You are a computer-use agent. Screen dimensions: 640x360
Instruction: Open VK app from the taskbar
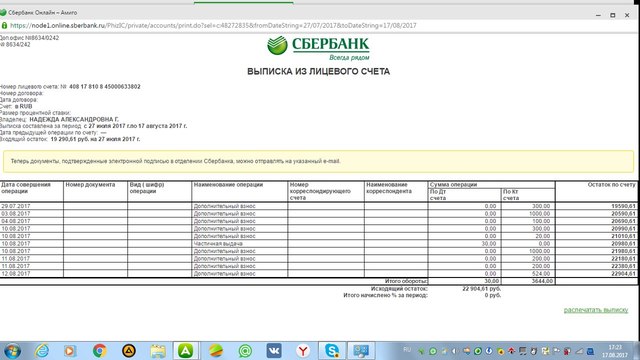click(274, 351)
